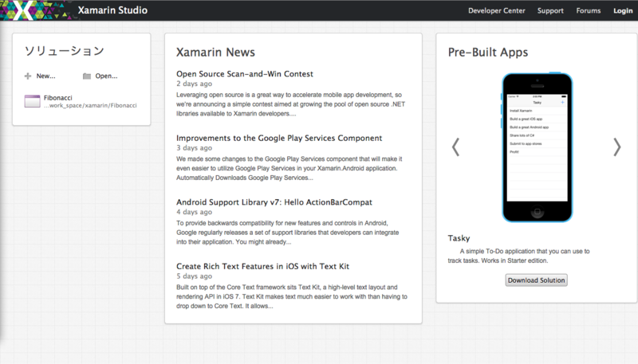Click the plus icon beside New...
Image resolution: width=638 pixels, height=364 pixels.
coord(28,76)
